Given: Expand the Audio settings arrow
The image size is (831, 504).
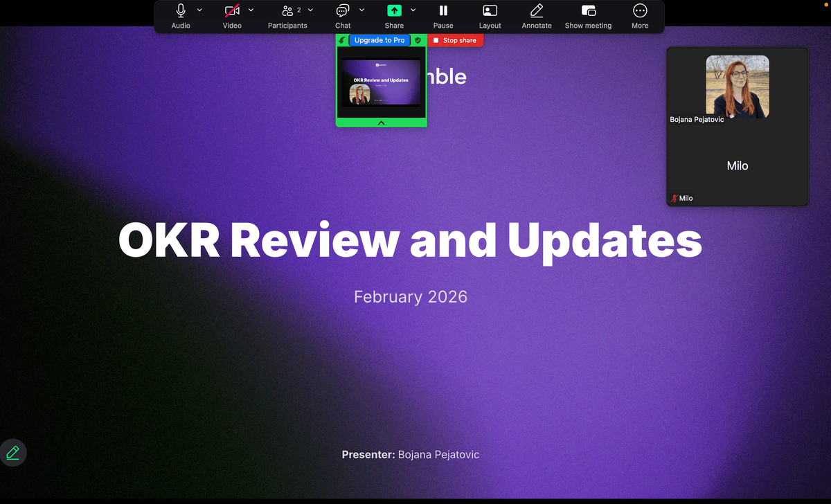Looking at the screenshot, I should coord(199,10).
